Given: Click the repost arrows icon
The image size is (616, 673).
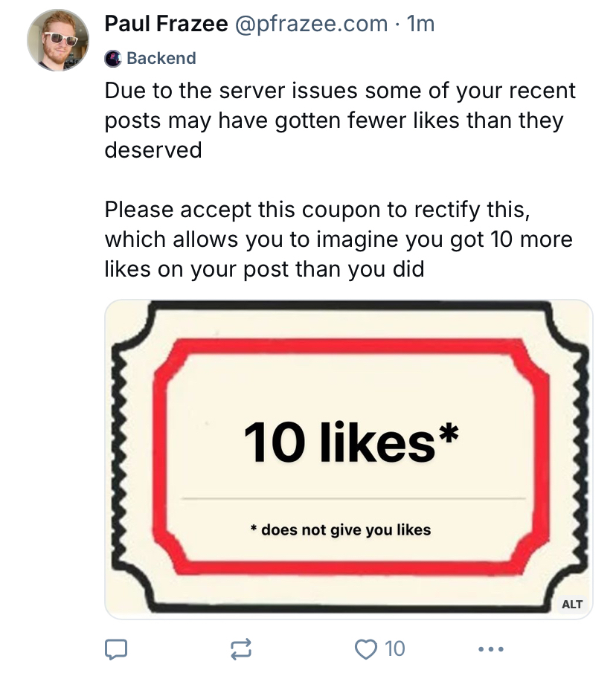Looking at the screenshot, I should click(242, 649).
